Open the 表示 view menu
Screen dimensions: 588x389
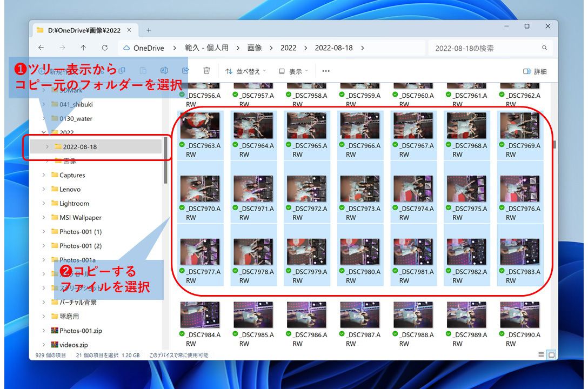[x=293, y=71]
